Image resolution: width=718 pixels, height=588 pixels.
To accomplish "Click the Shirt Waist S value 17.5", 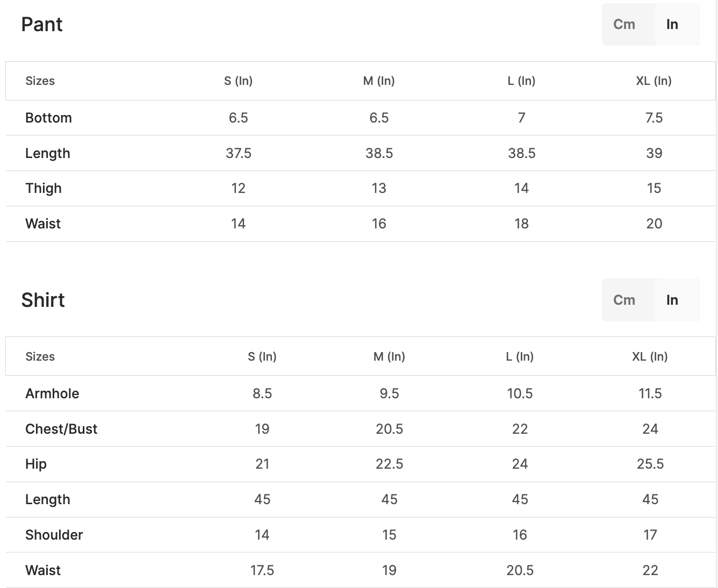I will [x=262, y=570].
